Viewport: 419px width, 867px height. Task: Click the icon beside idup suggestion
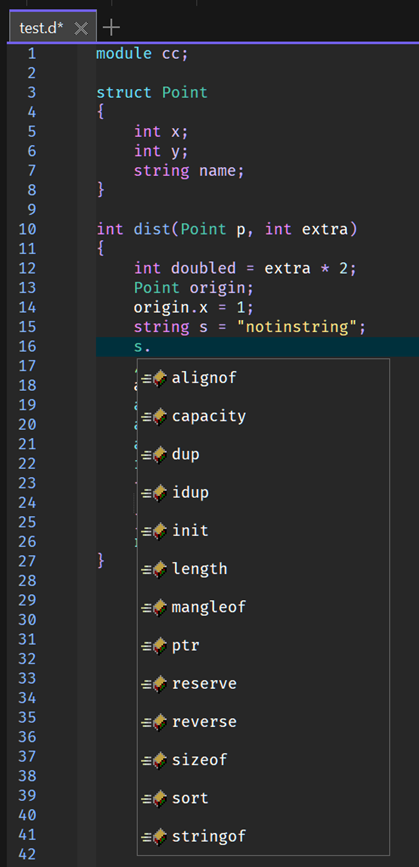coord(154,493)
